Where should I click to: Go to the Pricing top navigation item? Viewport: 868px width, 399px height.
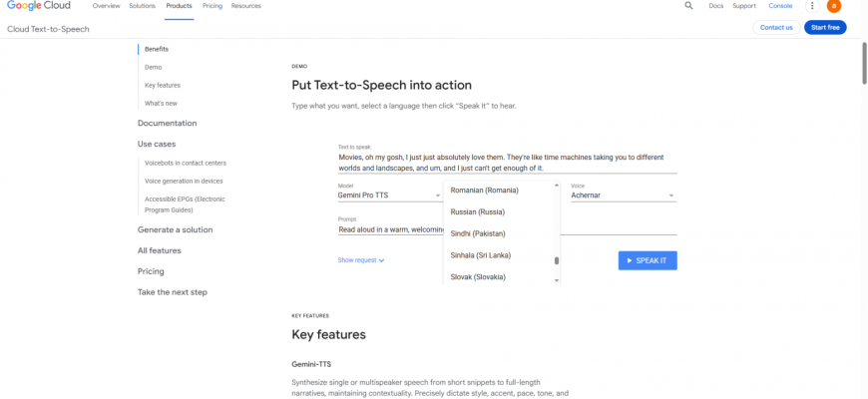coord(213,6)
